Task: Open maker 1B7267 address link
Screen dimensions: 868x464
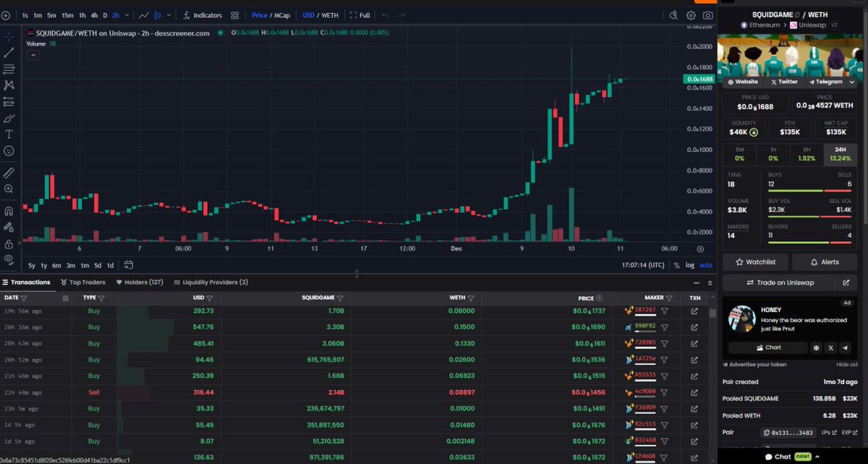Action: tap(645, 311)
